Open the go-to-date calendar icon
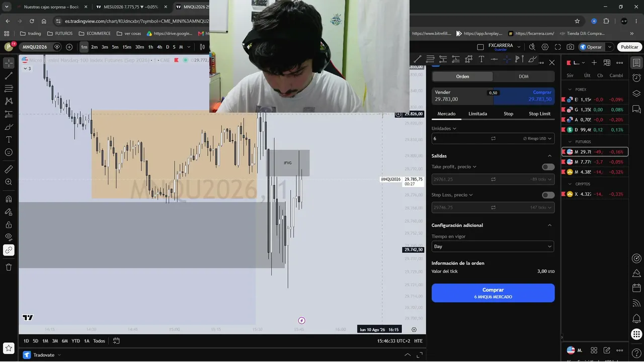 click(116, 341)
